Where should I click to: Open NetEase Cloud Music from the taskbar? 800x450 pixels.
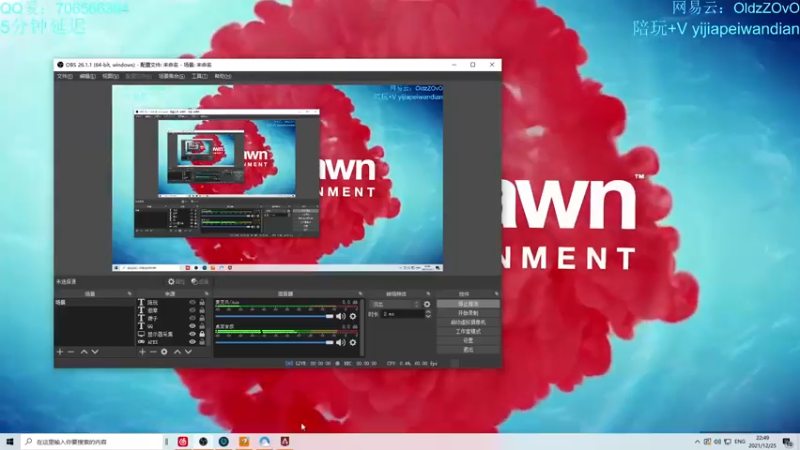pyautogui.click(x=183, y=441)
